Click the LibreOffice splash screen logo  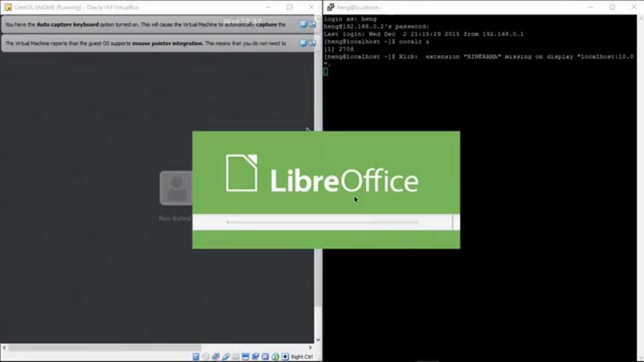point(322,173)
